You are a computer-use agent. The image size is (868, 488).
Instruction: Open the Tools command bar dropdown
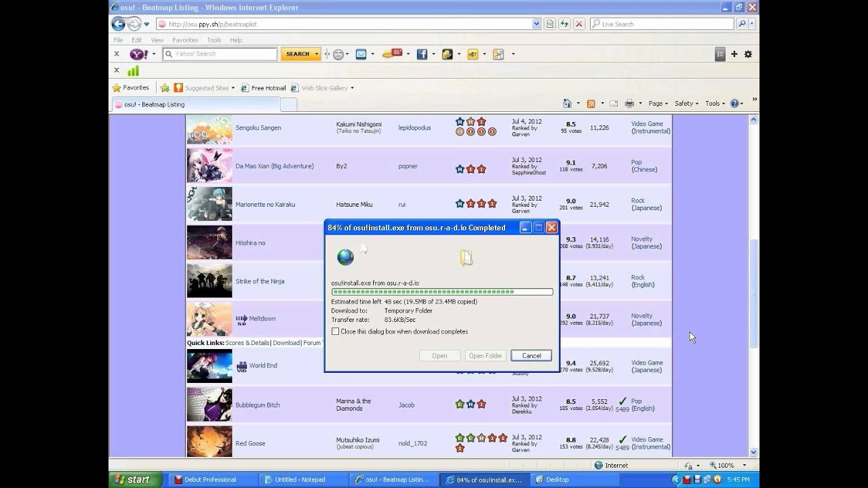tap(715, 104)
